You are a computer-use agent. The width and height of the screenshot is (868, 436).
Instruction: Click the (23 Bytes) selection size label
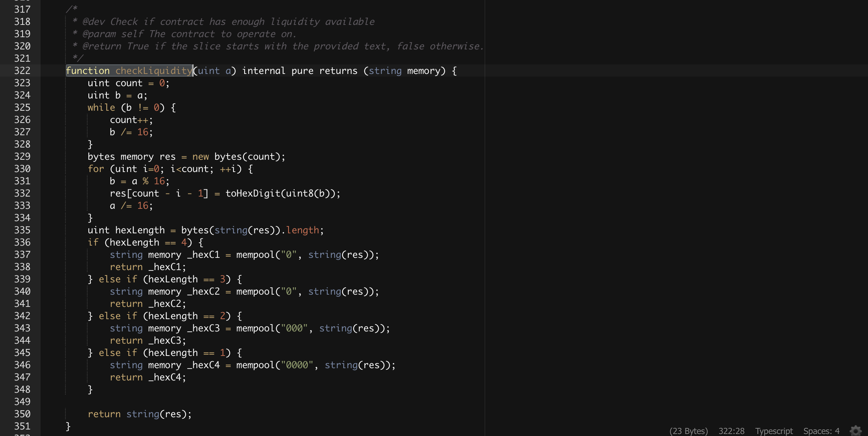click(689, 431)
